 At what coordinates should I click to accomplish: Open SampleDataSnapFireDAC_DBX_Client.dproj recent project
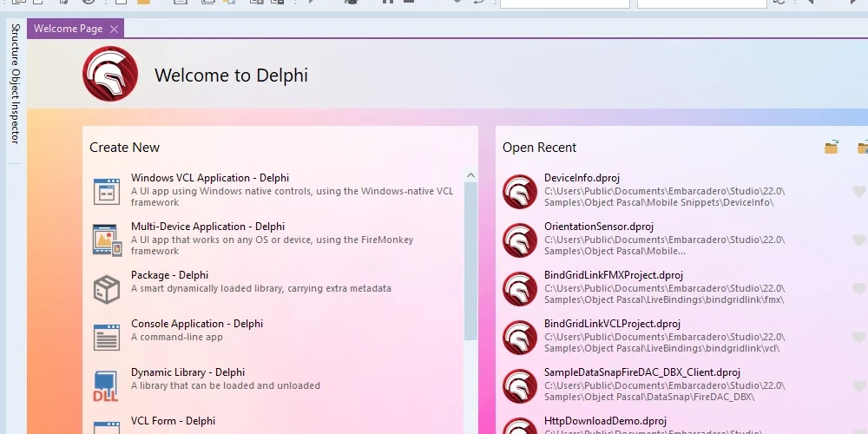[x=642, y=372]
